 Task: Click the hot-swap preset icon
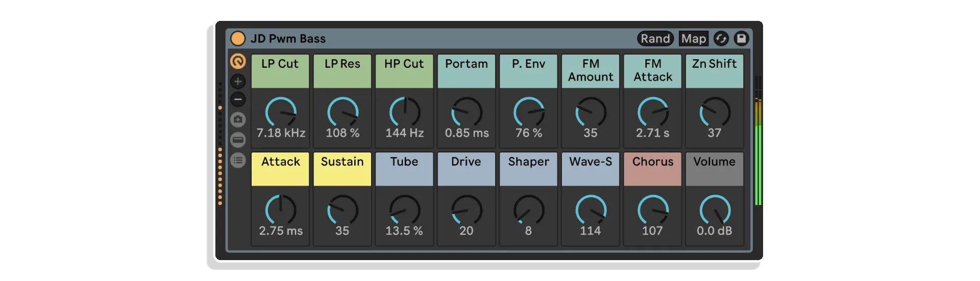[721, 39]
